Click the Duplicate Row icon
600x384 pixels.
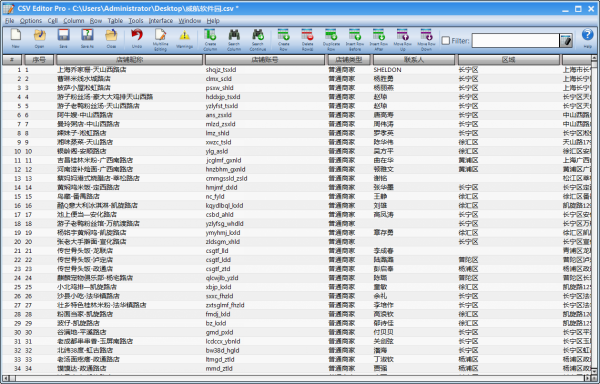click(331, 39)
